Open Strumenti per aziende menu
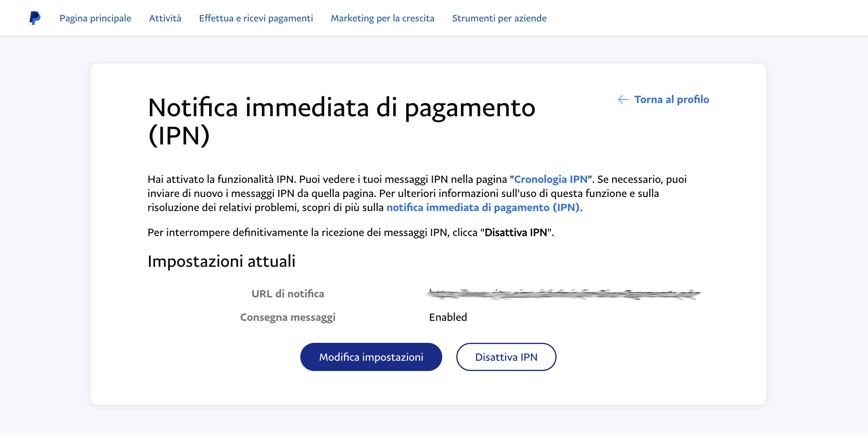Viewport: 868px width, 435px height. 499,18
